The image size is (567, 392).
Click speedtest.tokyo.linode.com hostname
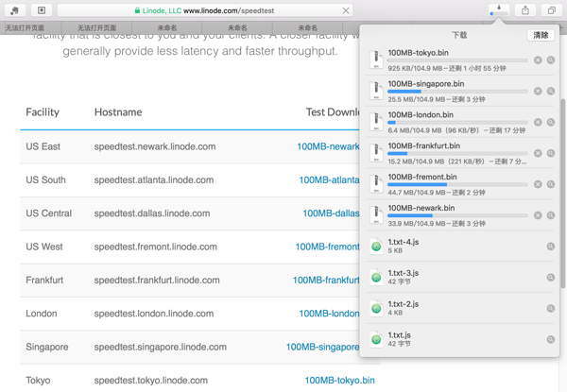point(151,381)
